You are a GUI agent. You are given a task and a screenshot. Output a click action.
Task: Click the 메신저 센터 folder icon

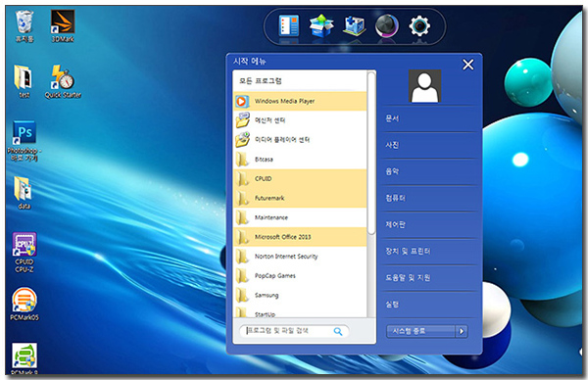click(x=243, y=120)
